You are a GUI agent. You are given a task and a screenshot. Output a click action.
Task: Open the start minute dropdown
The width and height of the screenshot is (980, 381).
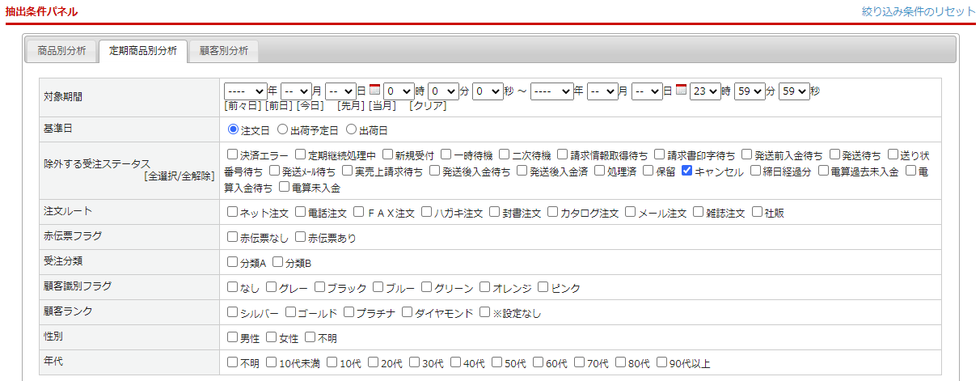pos(443,91)
